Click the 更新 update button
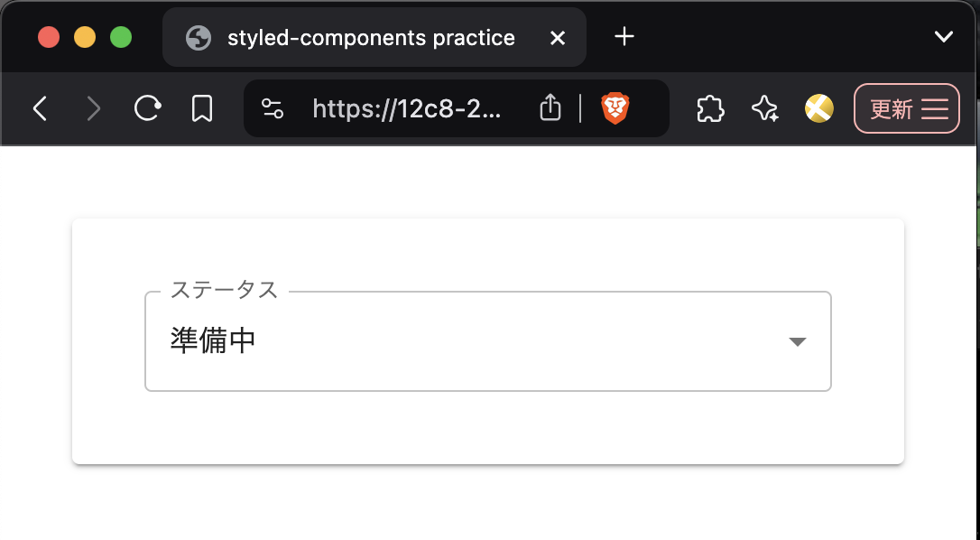 pyautogui.click(x=893, y=108)
